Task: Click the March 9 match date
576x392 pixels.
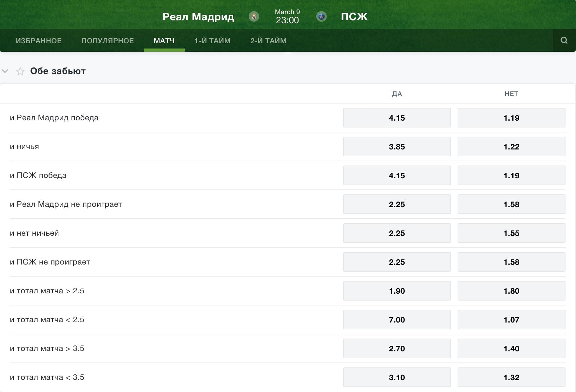Action: tap(287, 12)
